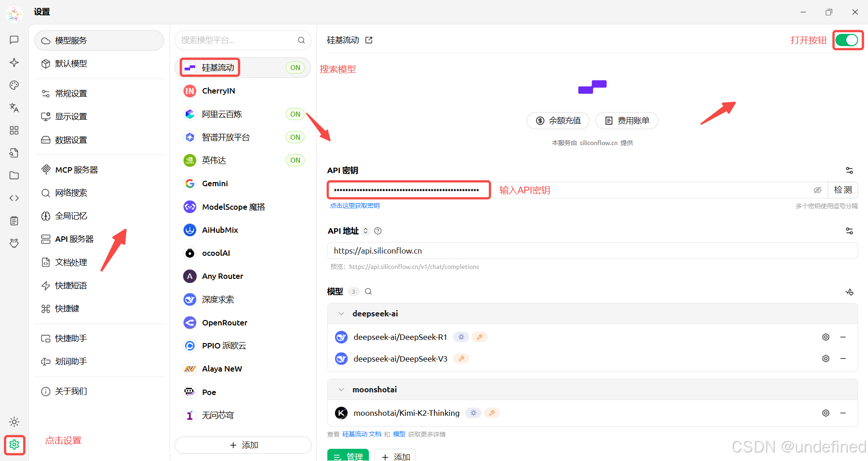
Task: Open 文档处理 settings section
Action: 99,263
